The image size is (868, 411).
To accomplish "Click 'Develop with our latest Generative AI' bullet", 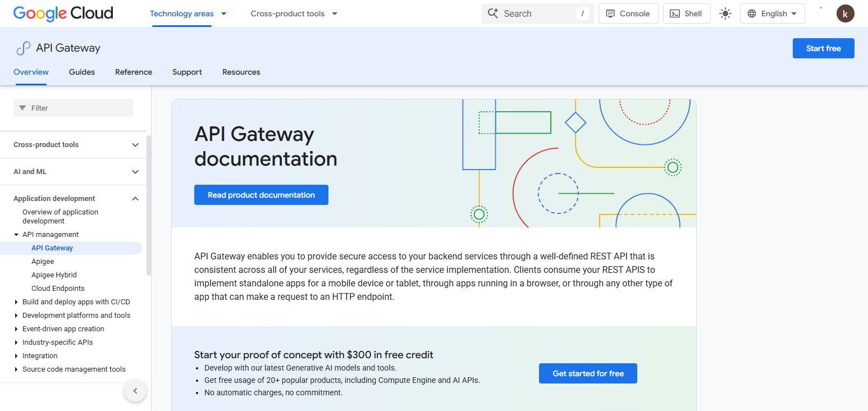I will [300, 368].
